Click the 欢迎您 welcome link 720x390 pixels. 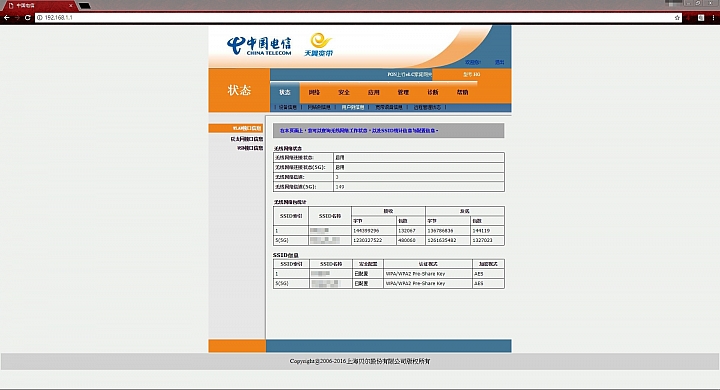point(472,62)
